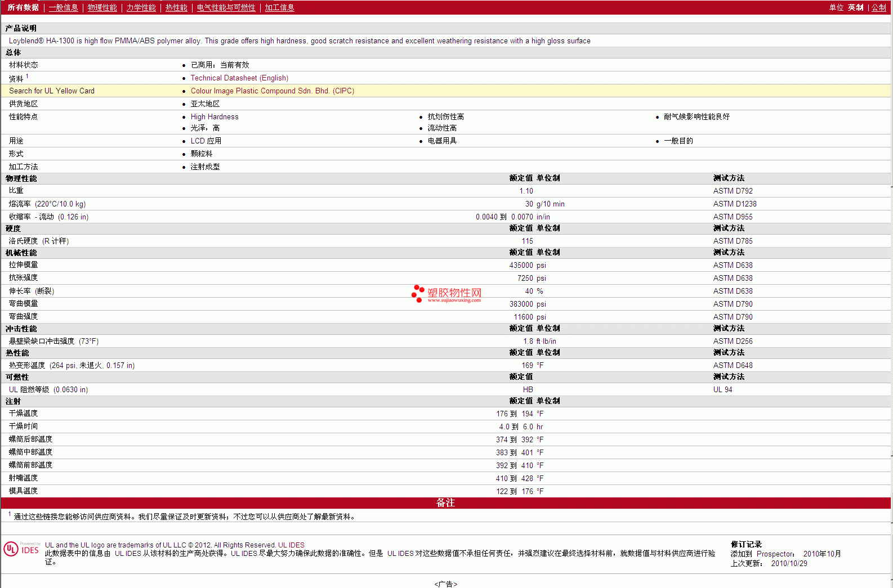
Task: Click the 模具温度 row label
Action: click(x=23, y=491)
